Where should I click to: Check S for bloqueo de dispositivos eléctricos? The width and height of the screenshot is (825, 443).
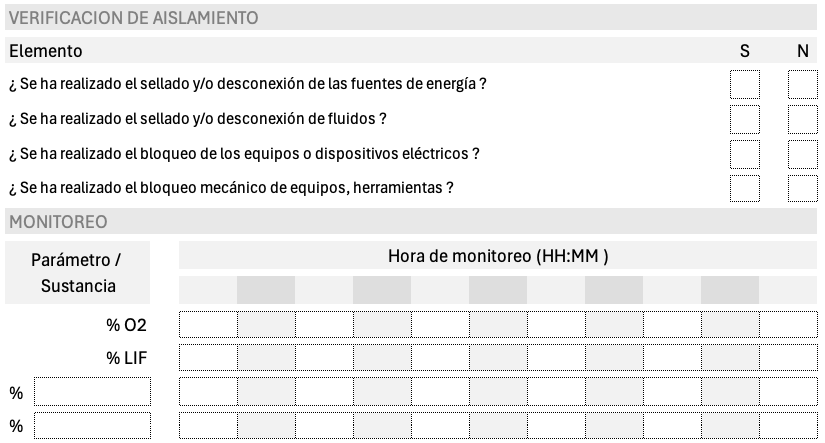pyautogui.click(x=744, y=154)
